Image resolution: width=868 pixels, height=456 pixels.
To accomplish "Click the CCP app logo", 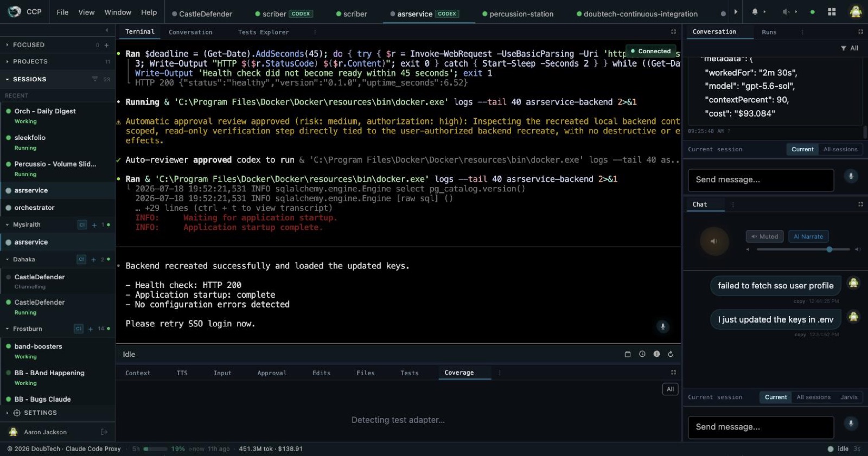I will click(15, 11).
